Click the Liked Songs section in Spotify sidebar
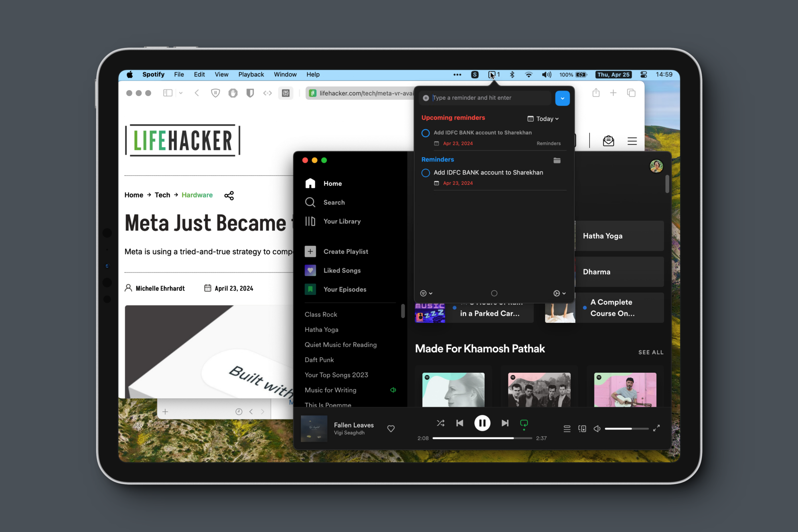 click(341, 270)
